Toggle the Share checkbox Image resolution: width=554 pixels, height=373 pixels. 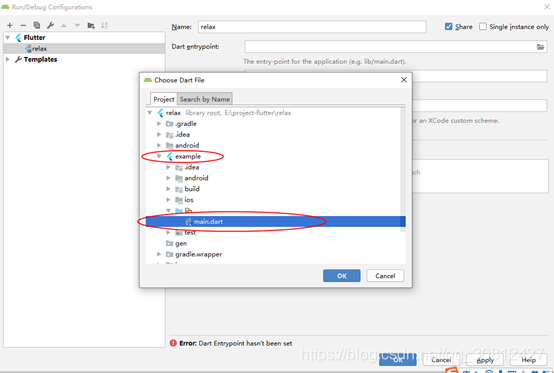pos(449,26)
